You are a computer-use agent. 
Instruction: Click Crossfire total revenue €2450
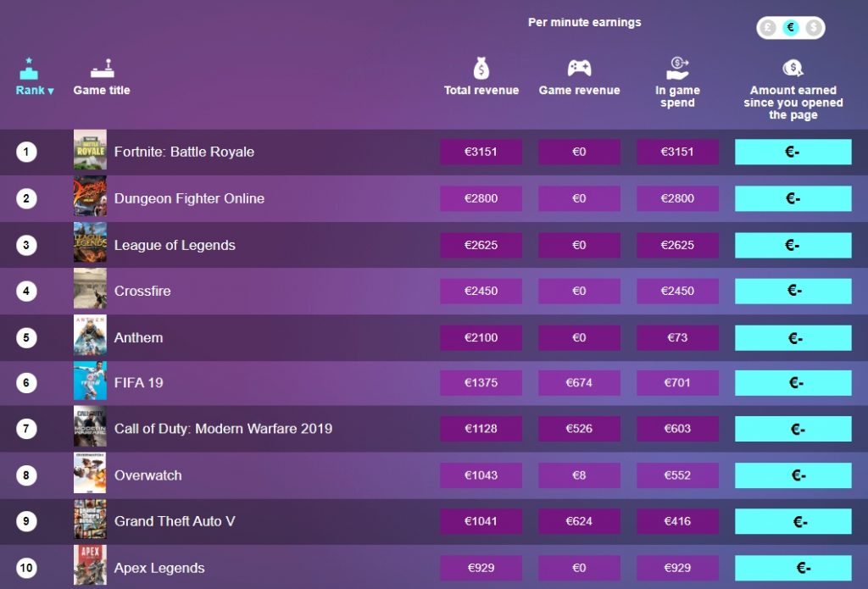481,291
